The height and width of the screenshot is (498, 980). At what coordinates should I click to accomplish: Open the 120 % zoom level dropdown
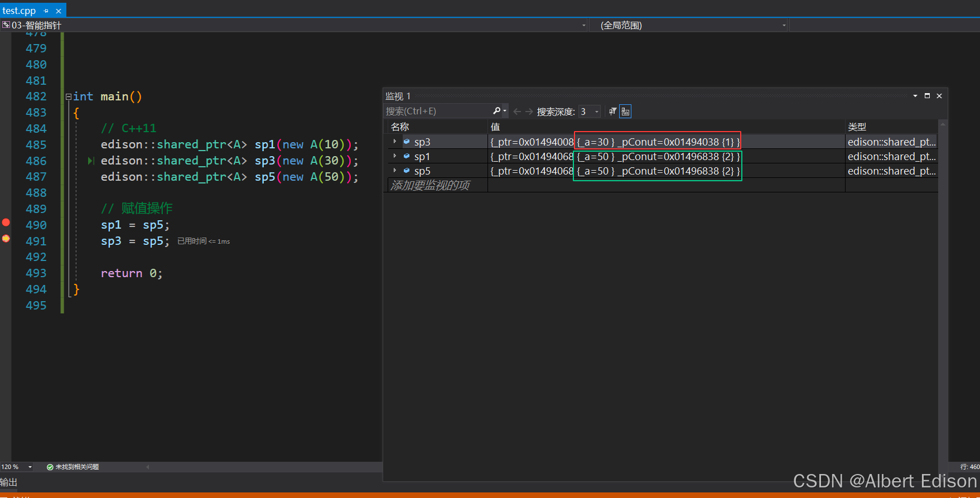pos(30,467)
